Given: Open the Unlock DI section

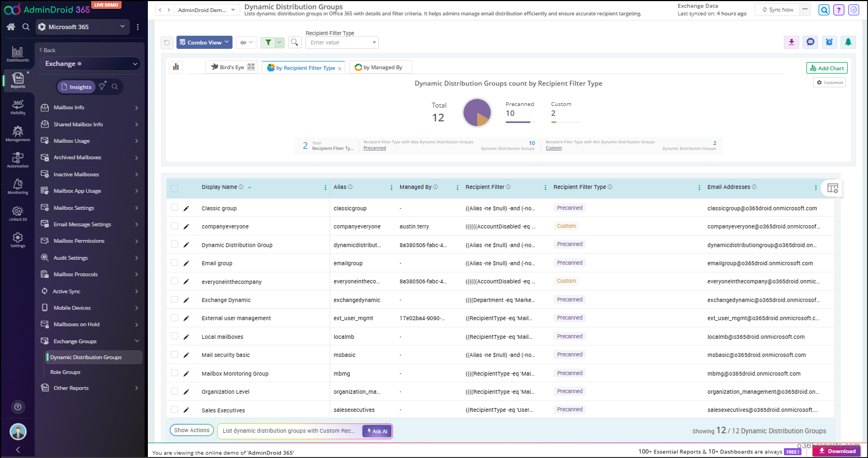Looking at the screenshot, I should (x=18, y=213).
